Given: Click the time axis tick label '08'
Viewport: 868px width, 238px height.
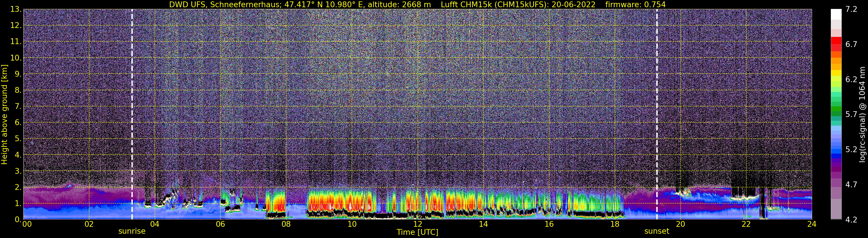Looking at the screenshot, I should [x=286, y=224].
